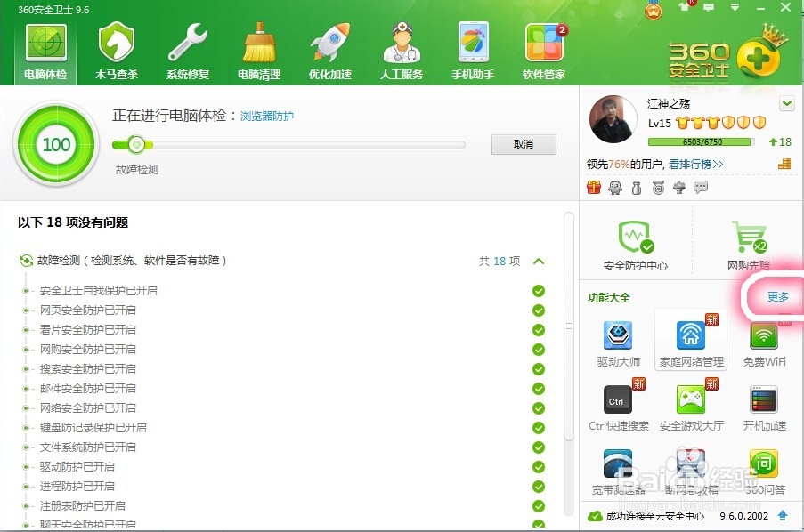Image resolution: width=804 pixels, height=532 pixels.
Task: Click the bottle icon under the username
Action: point(637,188)
